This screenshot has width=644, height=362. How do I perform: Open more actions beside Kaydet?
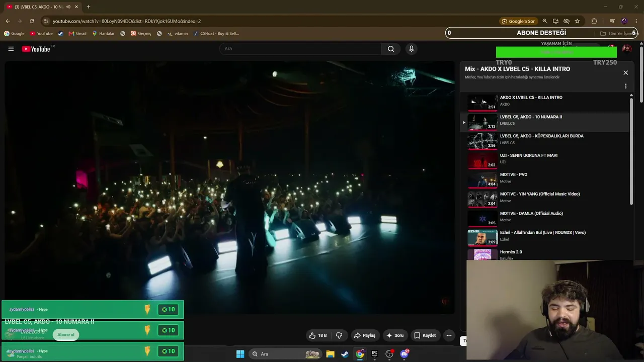click(449, 335)
